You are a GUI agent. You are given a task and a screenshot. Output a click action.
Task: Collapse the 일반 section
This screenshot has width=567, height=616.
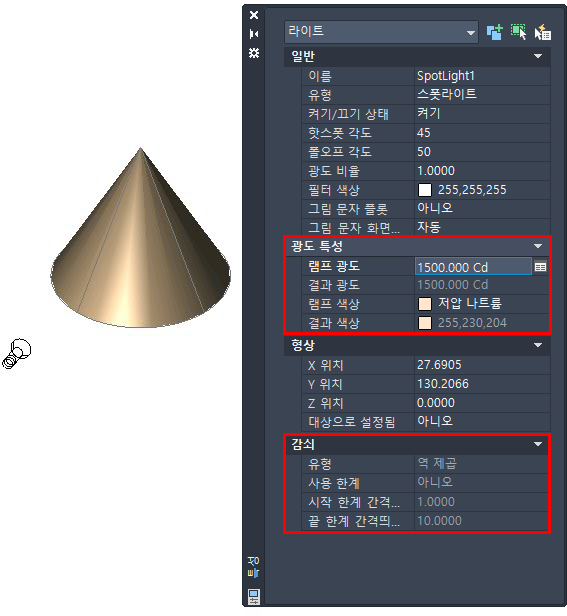click(x=538, y=56)
